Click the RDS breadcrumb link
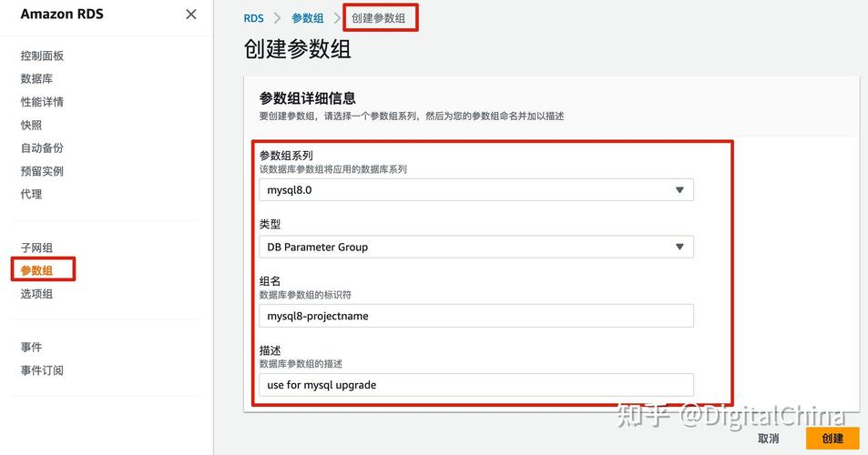868x455 pixels. tap(253, 18)
